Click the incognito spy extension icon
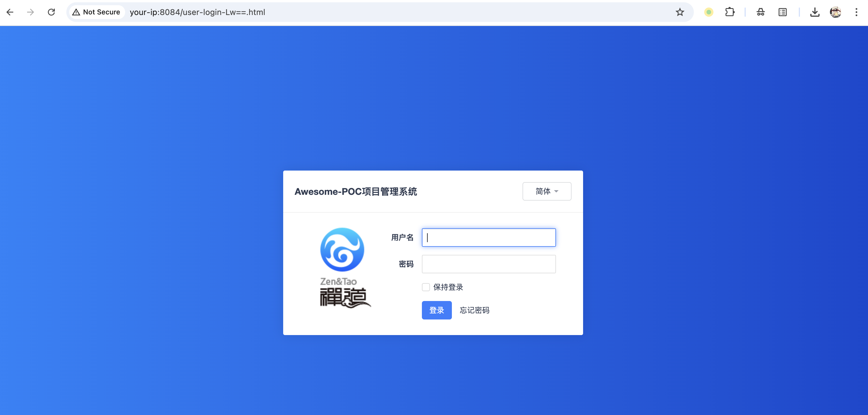 (x=760, y=12)
